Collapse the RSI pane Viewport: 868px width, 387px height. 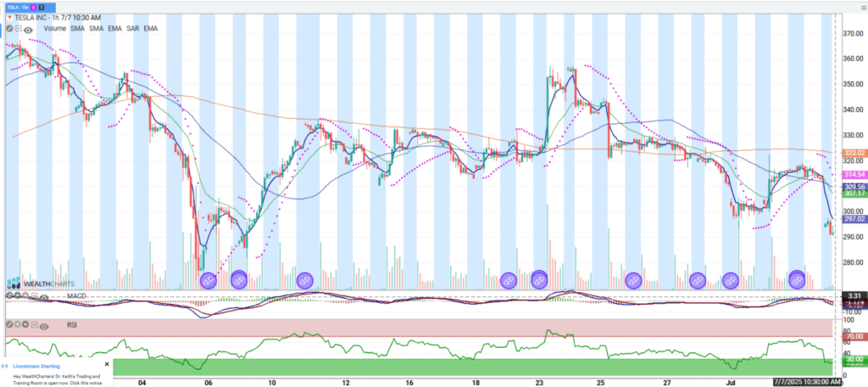[34, 325]
